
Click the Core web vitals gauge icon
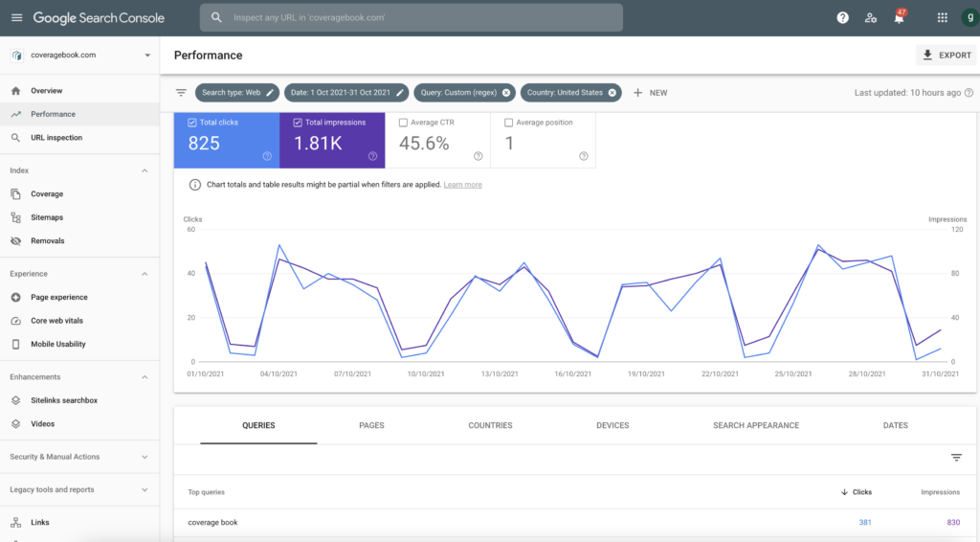click(x=15, y=321)
